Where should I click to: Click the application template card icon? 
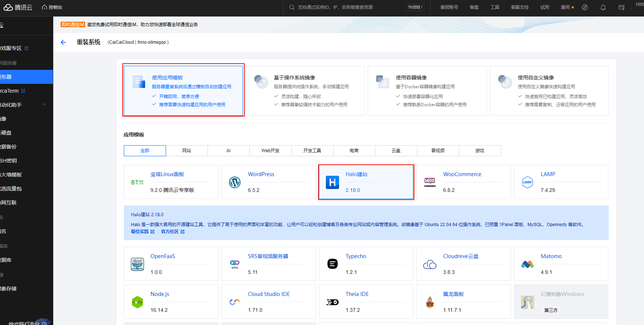click(139, 82)
